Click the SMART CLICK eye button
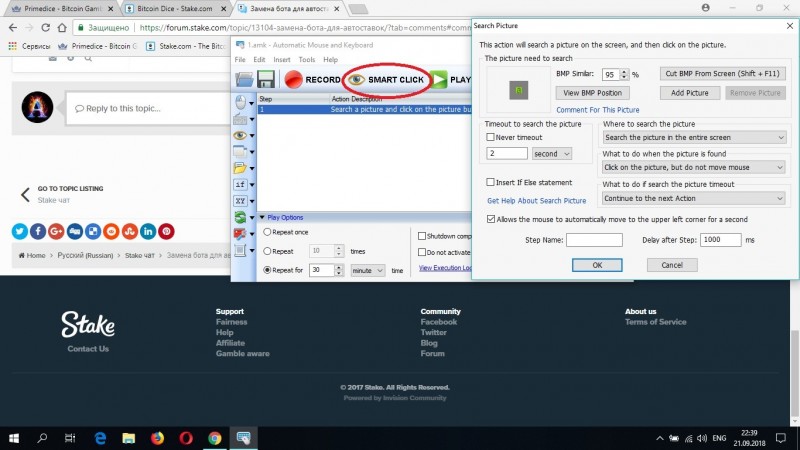This screenshot has width=800, height=450. [386, 80]
